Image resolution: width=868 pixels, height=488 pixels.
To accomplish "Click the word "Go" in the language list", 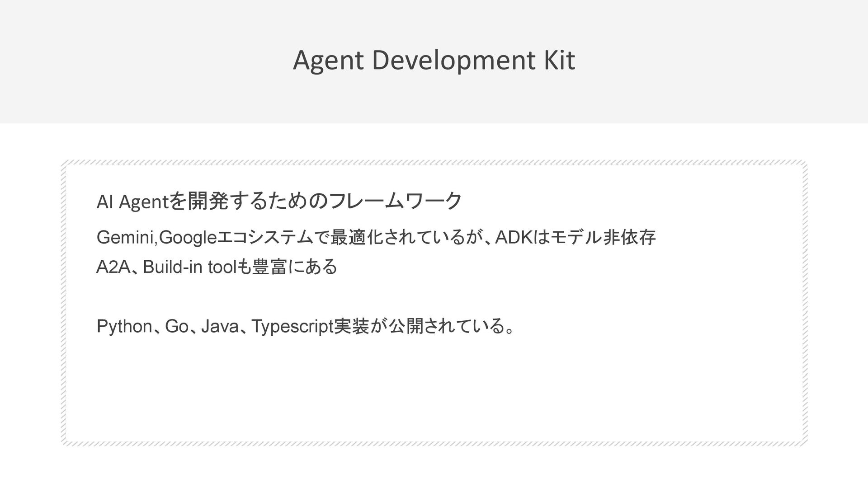I will point(176,326).
